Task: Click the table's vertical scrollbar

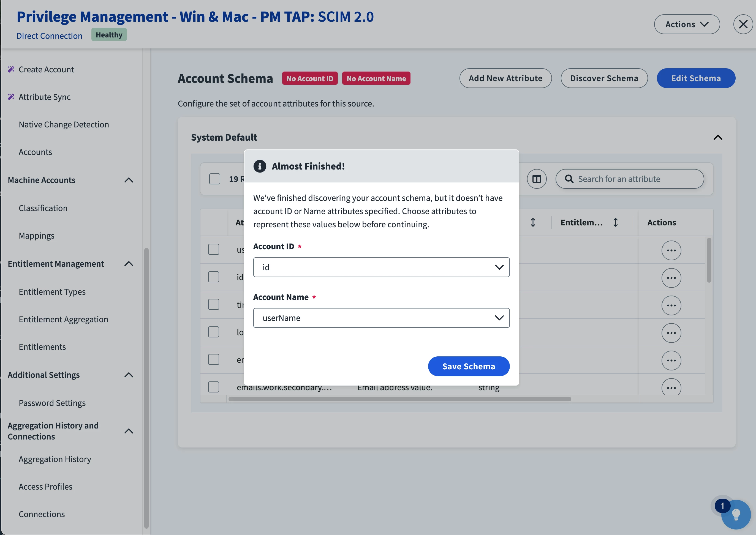Action: pyautogui.click(x=709, y=260)
